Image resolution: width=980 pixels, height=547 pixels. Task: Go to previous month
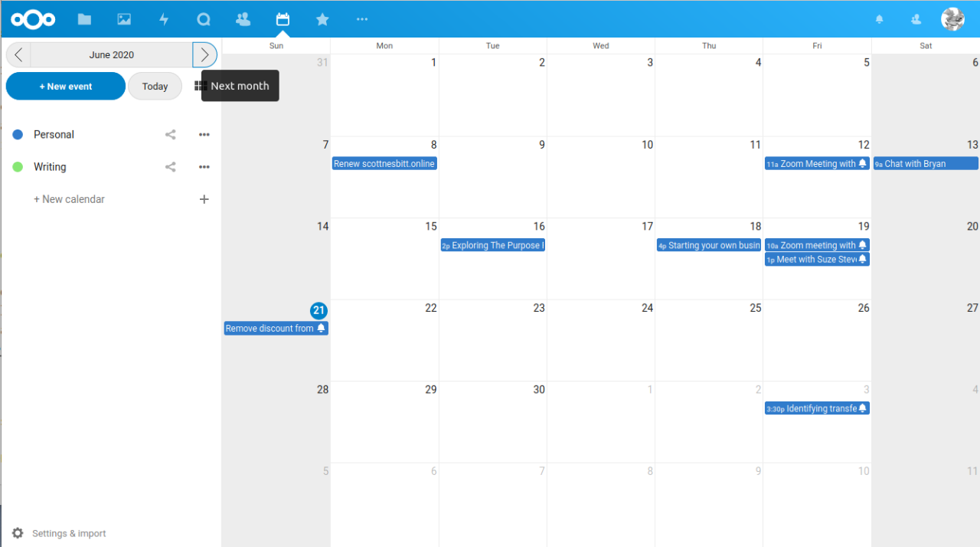(x=18, y=55)
